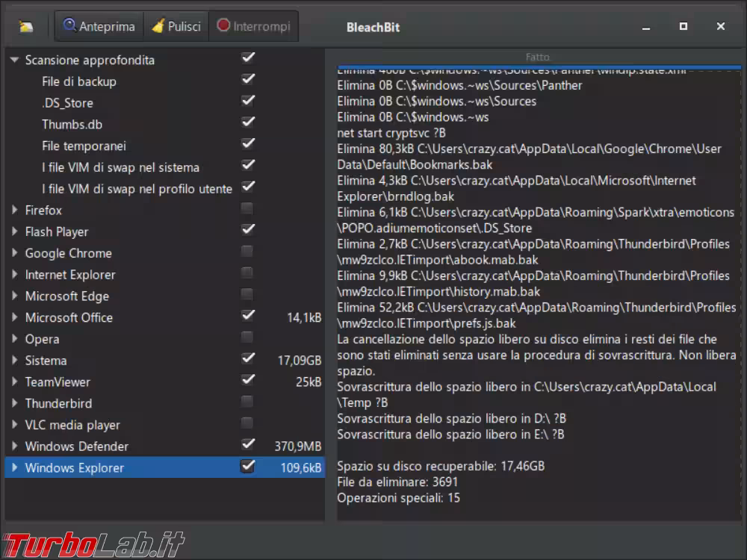Toggle I file VIM di swap nel sistema checkbox

point(248,165)
